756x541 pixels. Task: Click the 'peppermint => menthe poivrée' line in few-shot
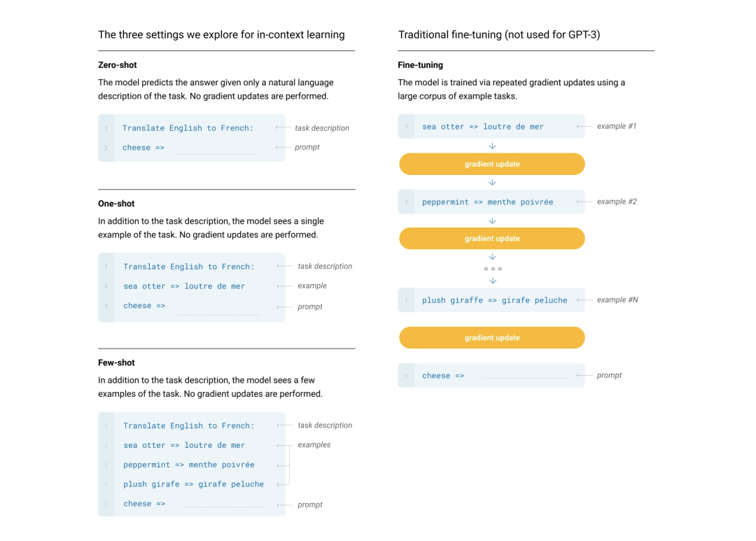188,465
